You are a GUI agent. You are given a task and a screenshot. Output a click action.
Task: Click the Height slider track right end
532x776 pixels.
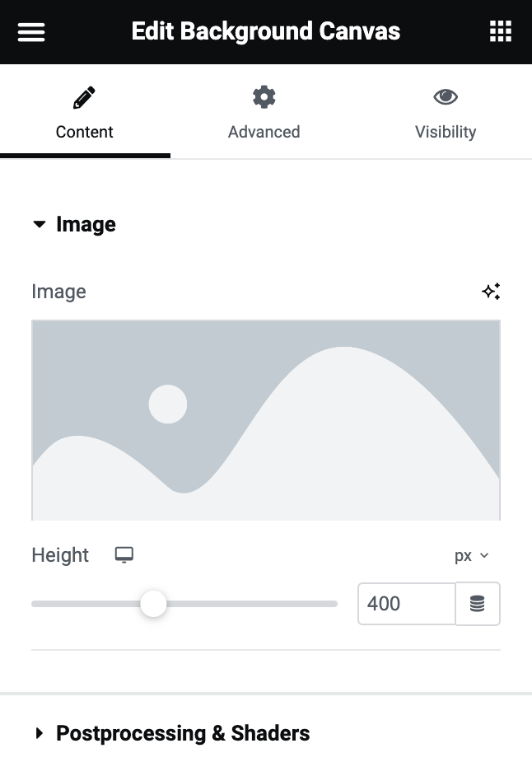[334, 604]
